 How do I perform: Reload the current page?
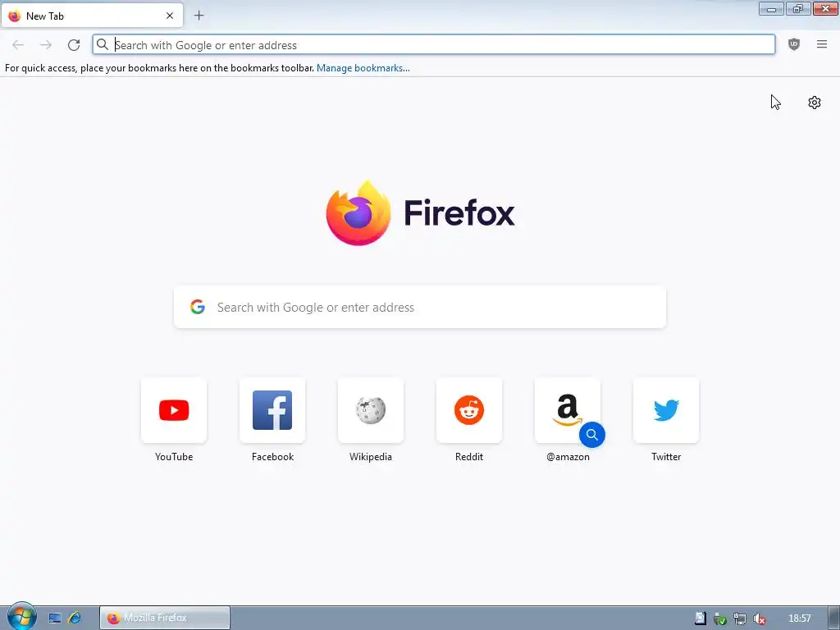(x=74, y=45)
